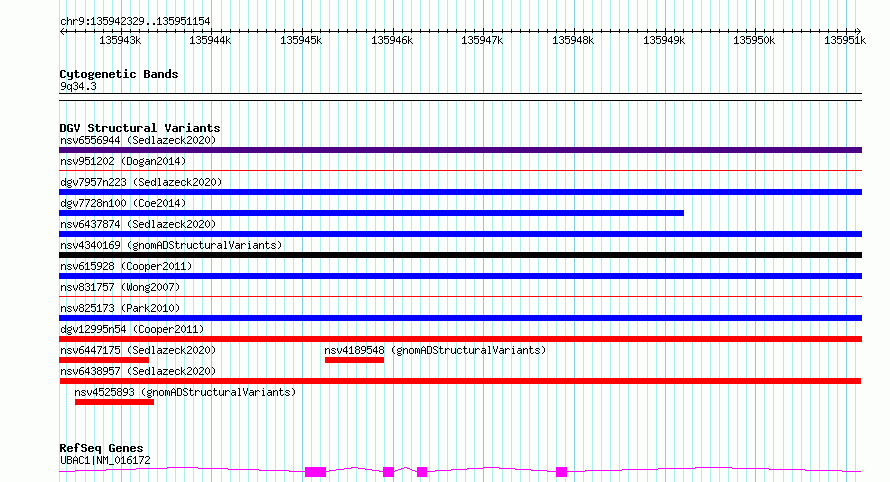
Task: Click the blue nsv825173 variant bar
Action: click(x=460, y=318)
